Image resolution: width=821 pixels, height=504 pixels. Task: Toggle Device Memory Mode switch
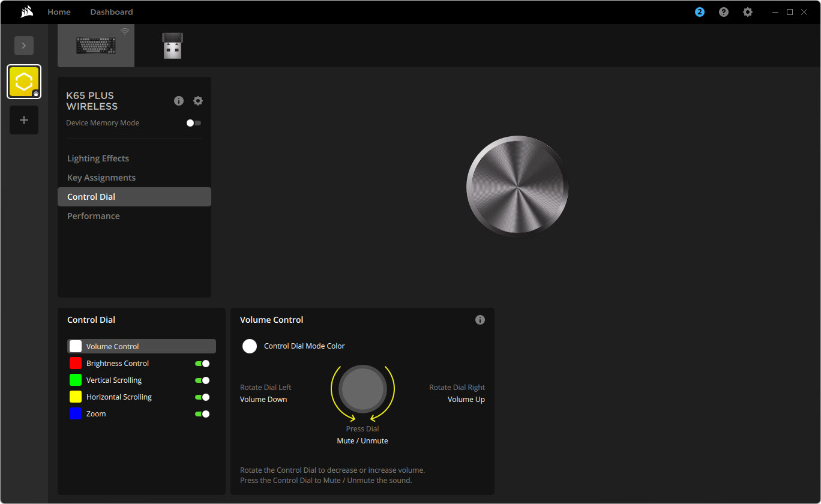194,123
